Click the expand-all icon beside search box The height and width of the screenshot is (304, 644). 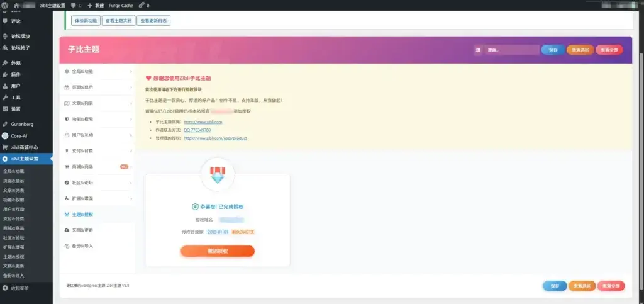pos(478,50)
